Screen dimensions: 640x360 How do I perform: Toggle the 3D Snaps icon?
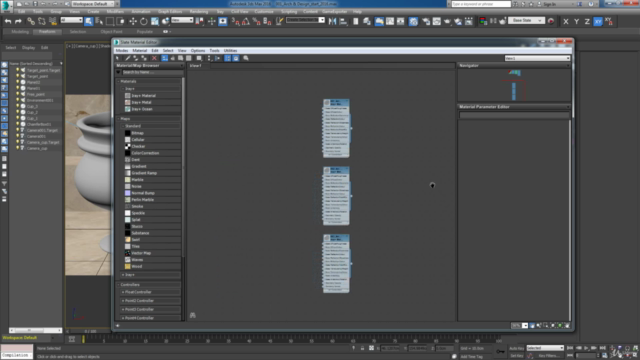(x=236, y=21)
